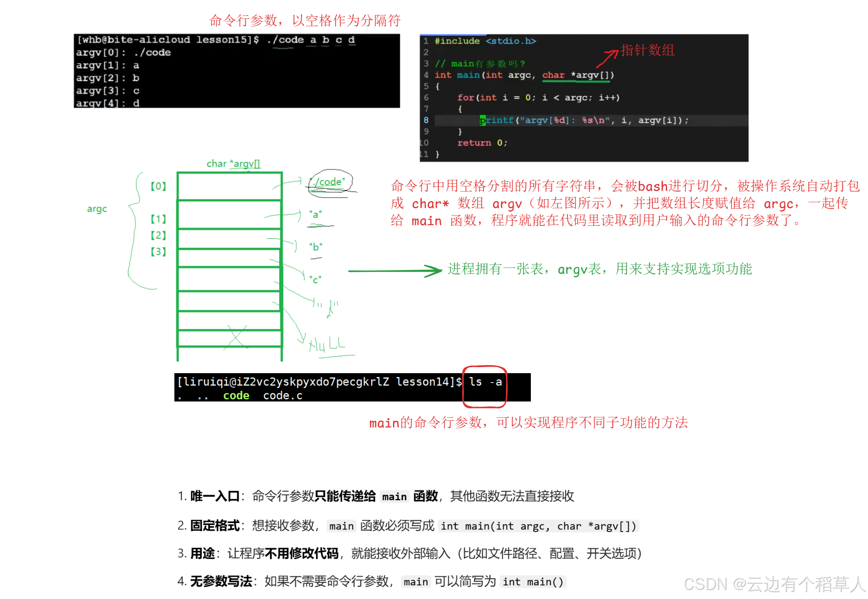Click the red box around ls -a
Viewport: 868px width, 599px height.
[x=484, y=386]
